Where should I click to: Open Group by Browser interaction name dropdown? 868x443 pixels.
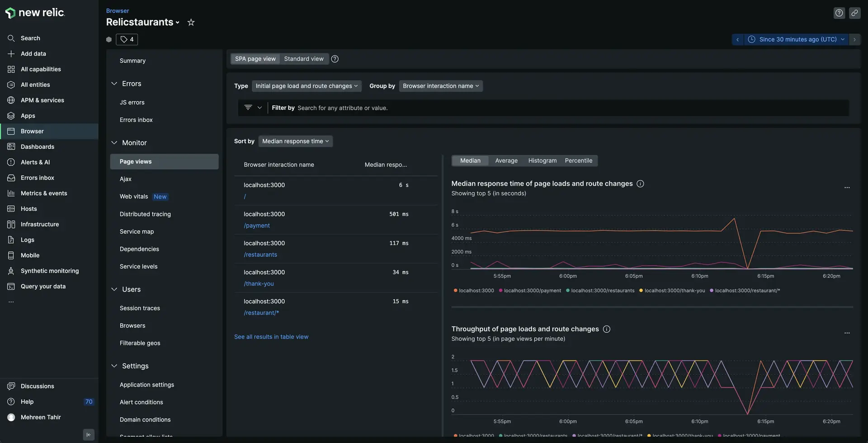(x=441, y=86)
